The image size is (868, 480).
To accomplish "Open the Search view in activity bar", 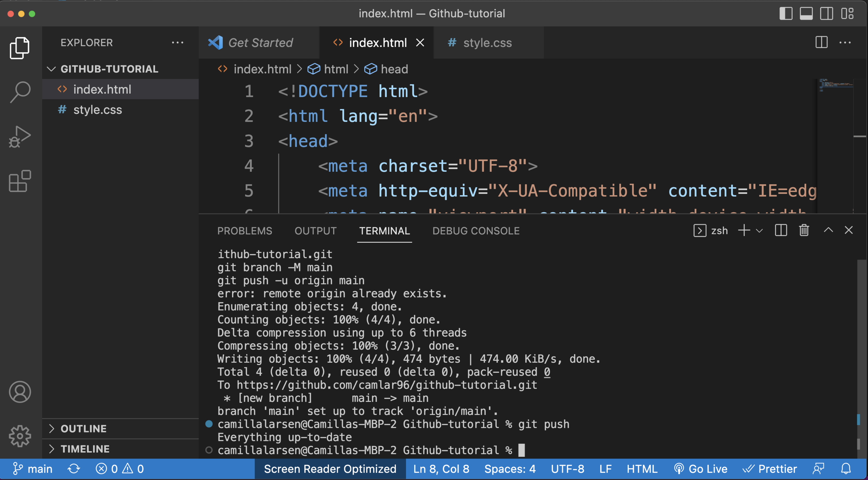I will click(x=20, y=92).
